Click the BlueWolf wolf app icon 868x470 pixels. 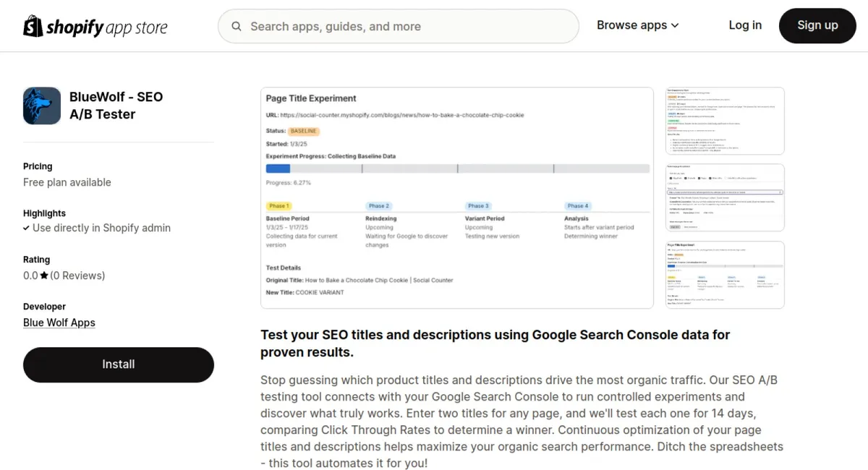pyautogui.click(x=42, y=106)
